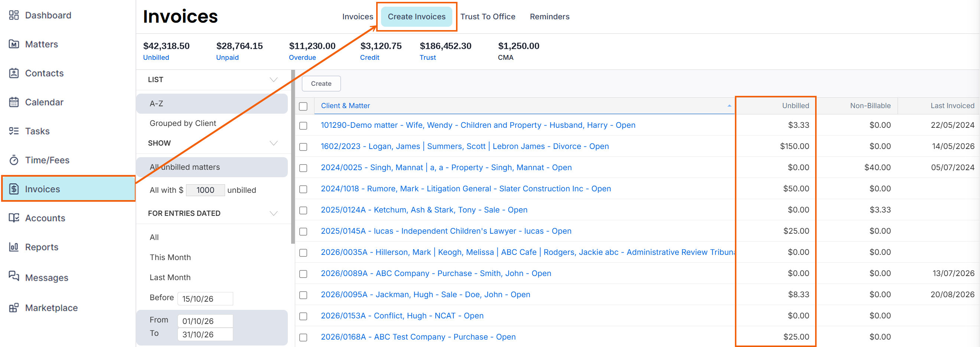Select All unbilled matters filter
Screen dimensions: 980x347
click(212, 167)
